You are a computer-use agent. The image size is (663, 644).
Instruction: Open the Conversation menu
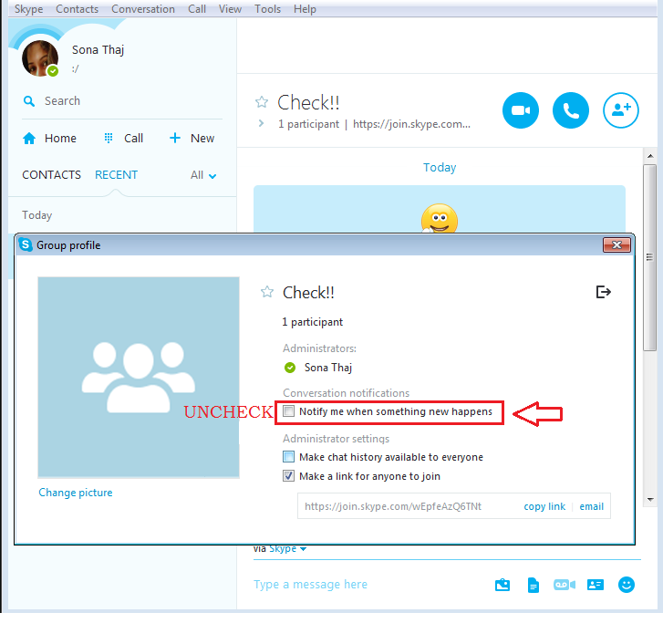click(143, 9)
